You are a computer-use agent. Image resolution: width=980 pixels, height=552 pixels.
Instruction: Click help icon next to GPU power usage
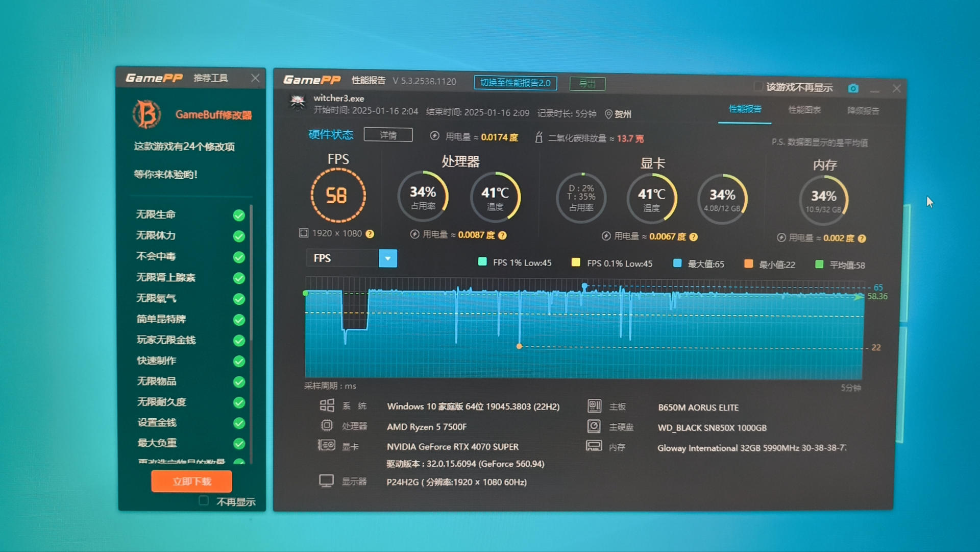[x=694, y=237]
